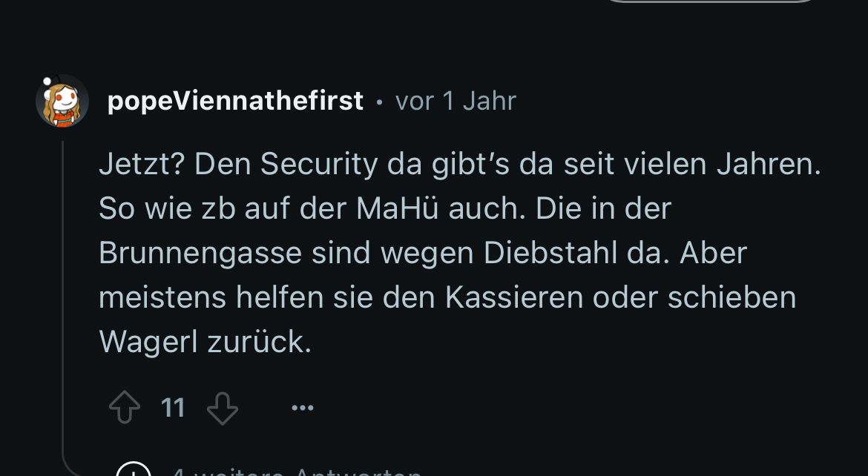
Task: Click the vote count 11
Action: point(173,408)
